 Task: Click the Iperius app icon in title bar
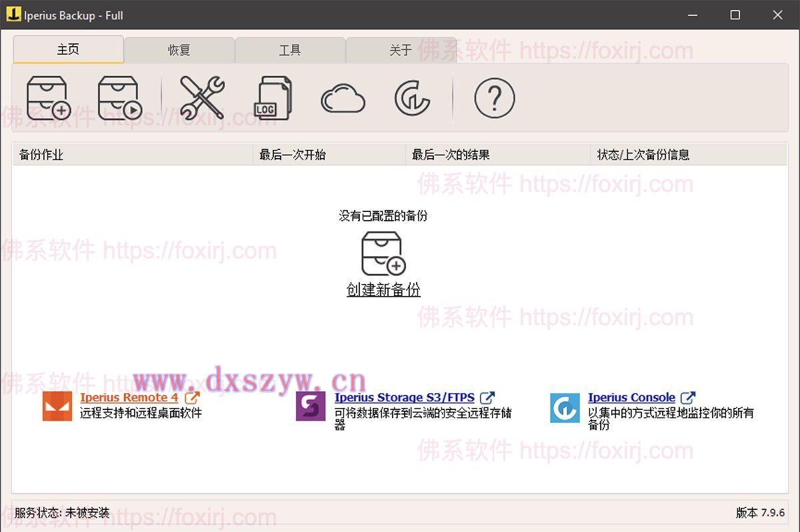pyautogui.click(x=13, y=14)
